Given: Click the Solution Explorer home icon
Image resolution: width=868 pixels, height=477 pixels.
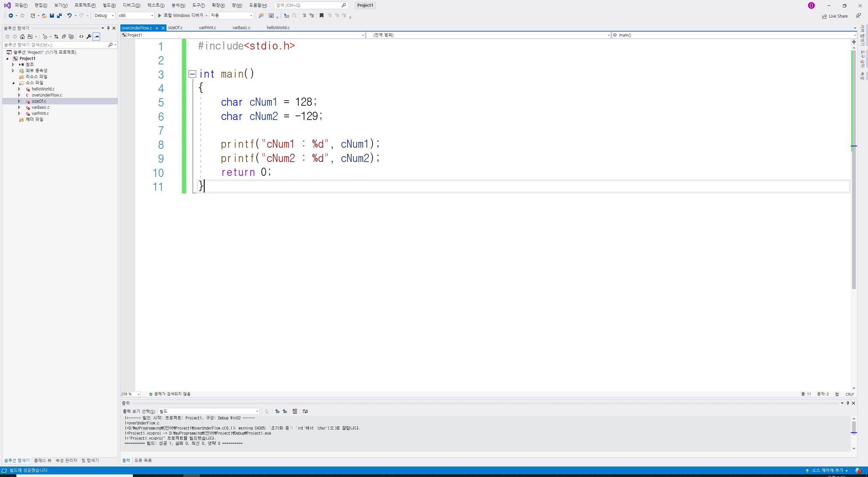Looking at the screenshot, I should pyautogui.click(x=22, y=37).
